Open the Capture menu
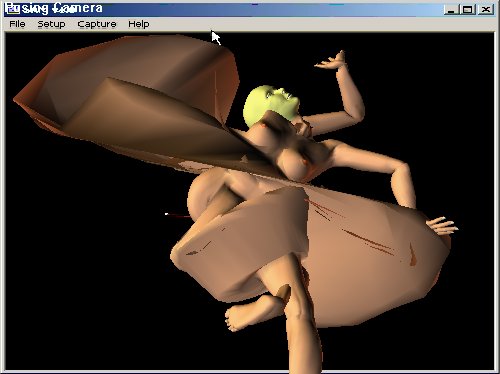 pyautogui.click(x=97, y=24)
